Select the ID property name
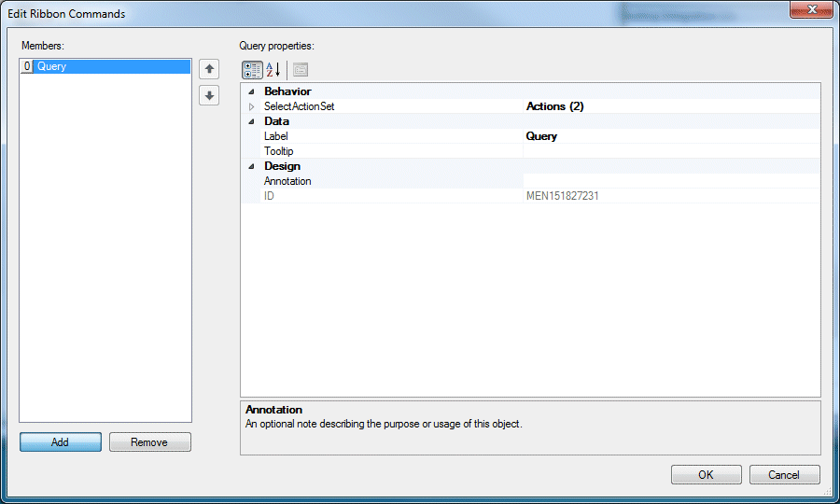The width and height of the screenshot is (840, 504). click(x=269, y=196)
